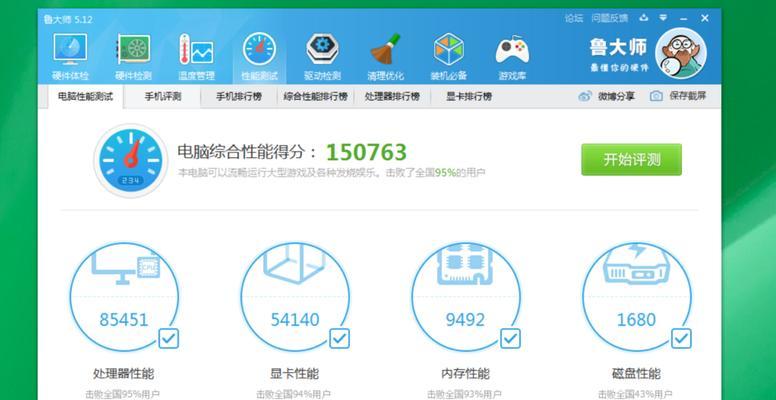Click the 处理器性能 label
The height and width of the screenshot is (400, 776).
[x=124, y=373]
